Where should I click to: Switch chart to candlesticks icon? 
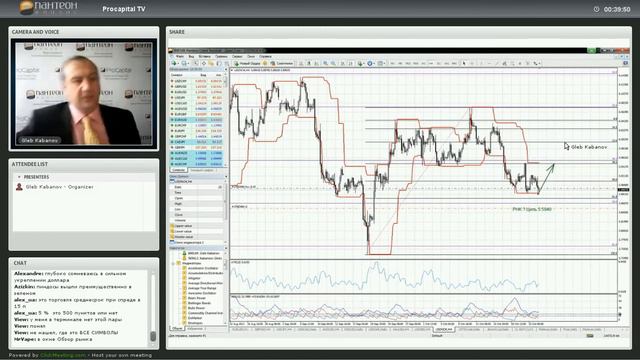309,63
